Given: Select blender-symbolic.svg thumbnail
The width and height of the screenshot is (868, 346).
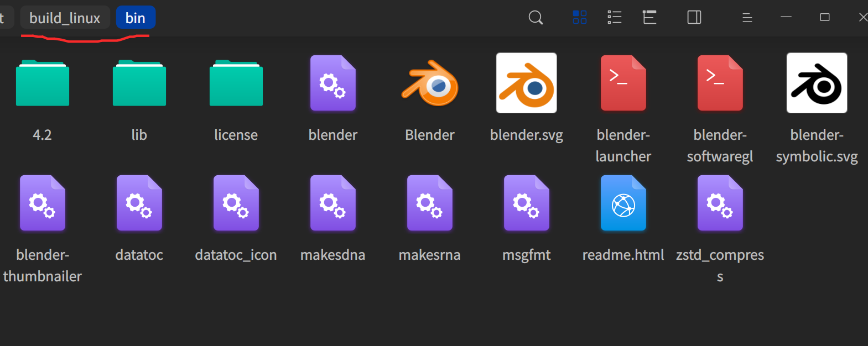Looking at the screenshot, I should [817, 83].
